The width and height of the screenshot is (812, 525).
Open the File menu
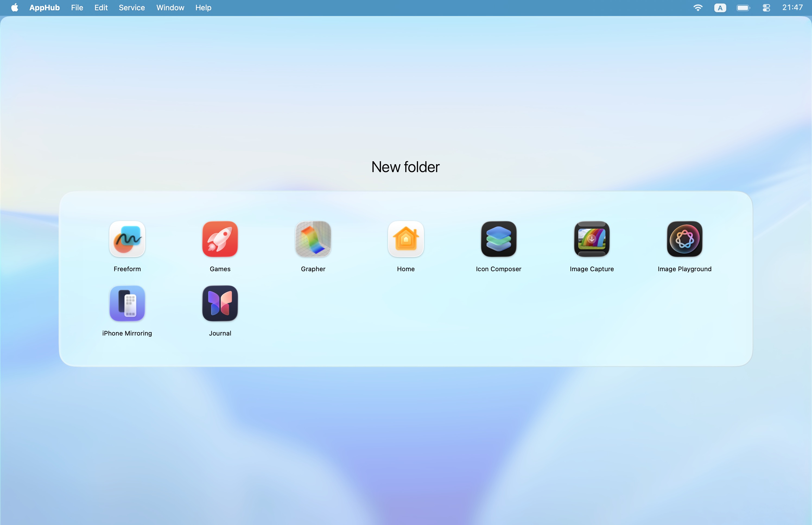[77, 8]
